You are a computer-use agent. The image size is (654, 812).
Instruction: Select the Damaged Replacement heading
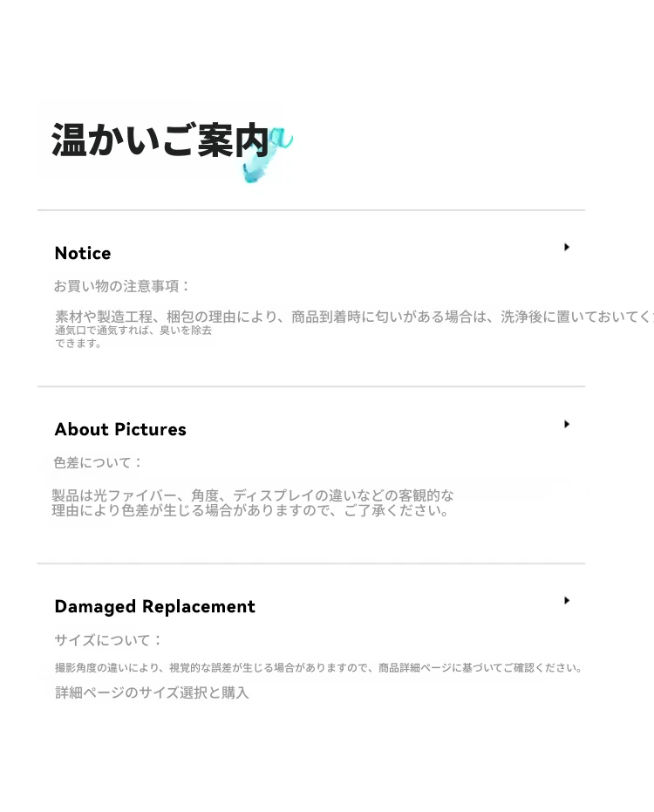[155, 606]
